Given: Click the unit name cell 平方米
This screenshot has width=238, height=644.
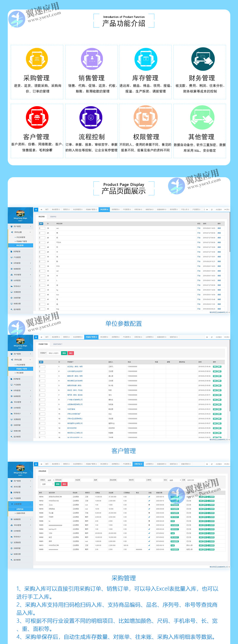Looking at the screenshot, I should click(x=59, y=242).
